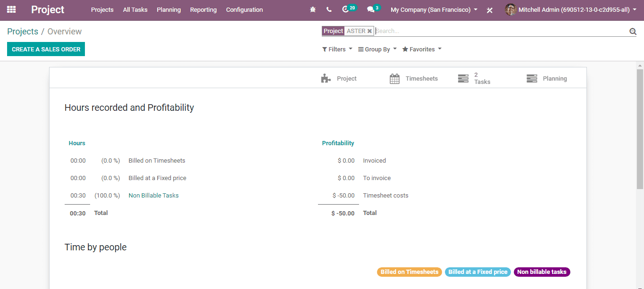Viewport: 644px width, 289px height.
Task: Click Hours recorded and Profitability heading
Action: 129,107
